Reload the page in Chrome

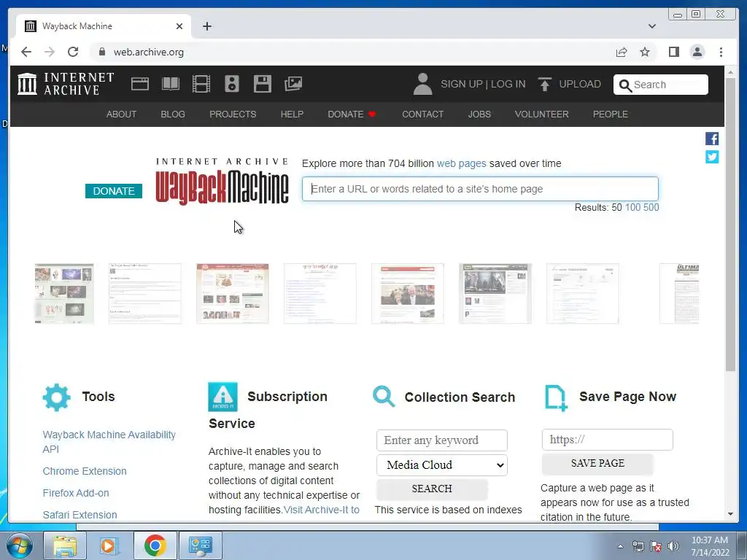coord(73,52)
